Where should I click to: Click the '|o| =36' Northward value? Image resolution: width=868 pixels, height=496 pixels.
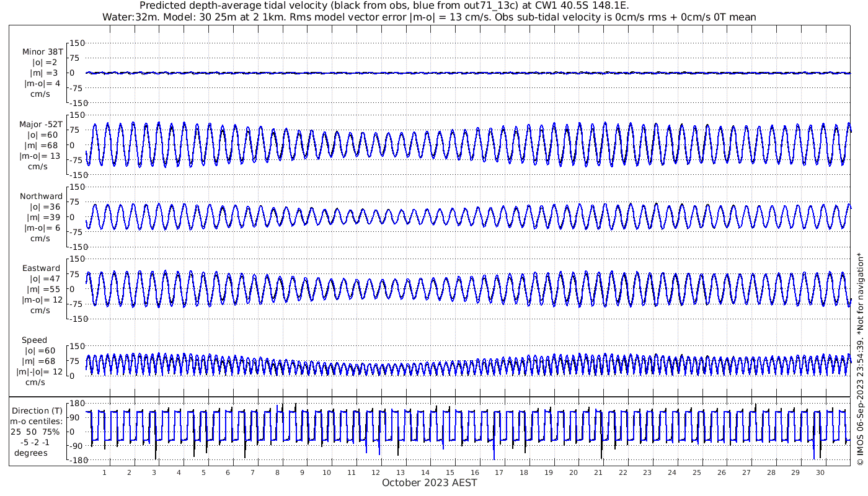pos(45,207)
